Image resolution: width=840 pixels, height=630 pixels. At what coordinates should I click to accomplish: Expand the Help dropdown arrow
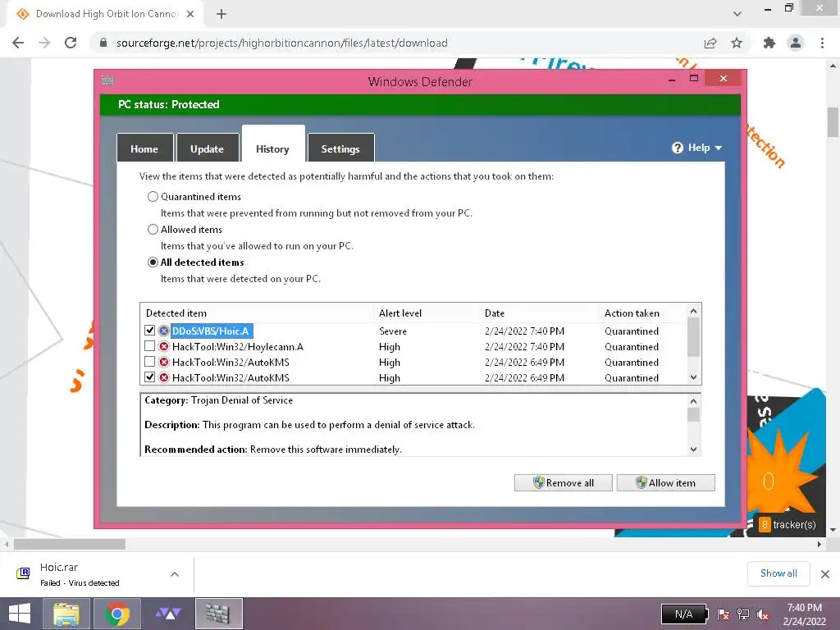(x=719, y=148)
